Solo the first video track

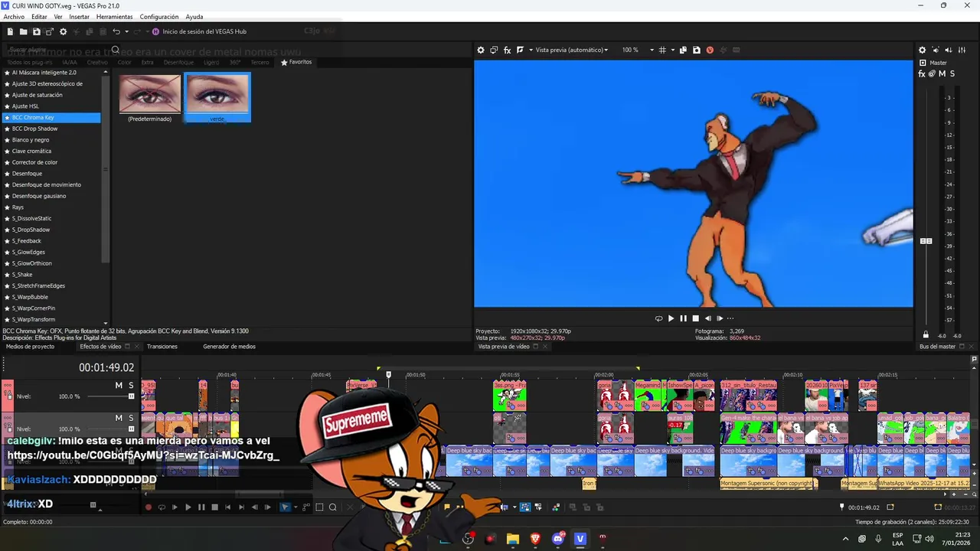(x=131, y=386)
